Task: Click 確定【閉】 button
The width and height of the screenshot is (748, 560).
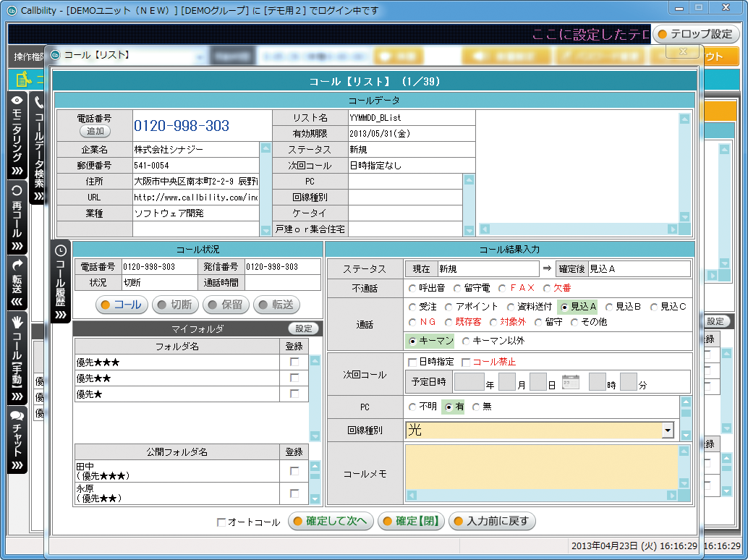Action: click(411, 521)
